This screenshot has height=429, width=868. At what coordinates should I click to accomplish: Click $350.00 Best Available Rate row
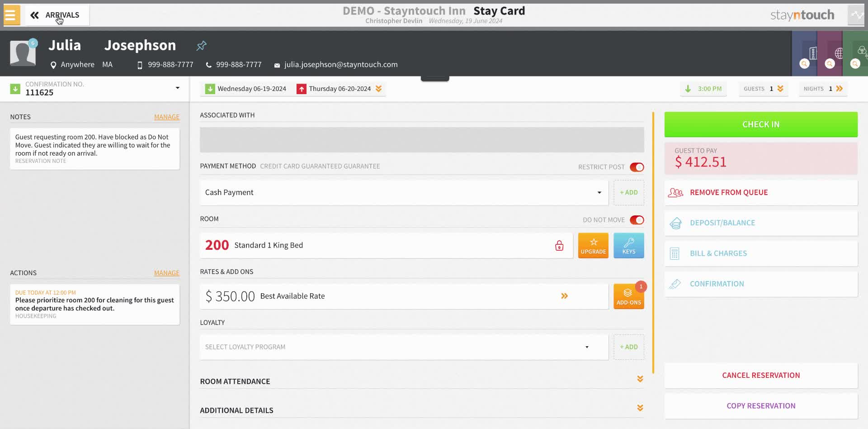[x=404, y=296]
